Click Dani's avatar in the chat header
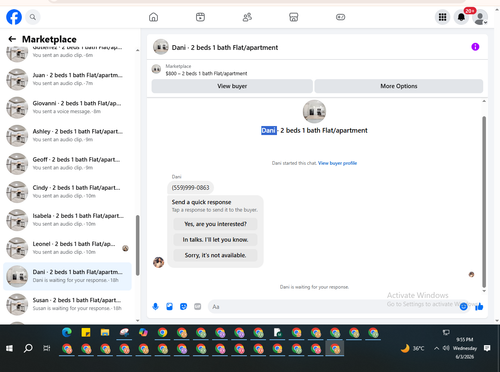Screen dimensions: 500x372 161,47
